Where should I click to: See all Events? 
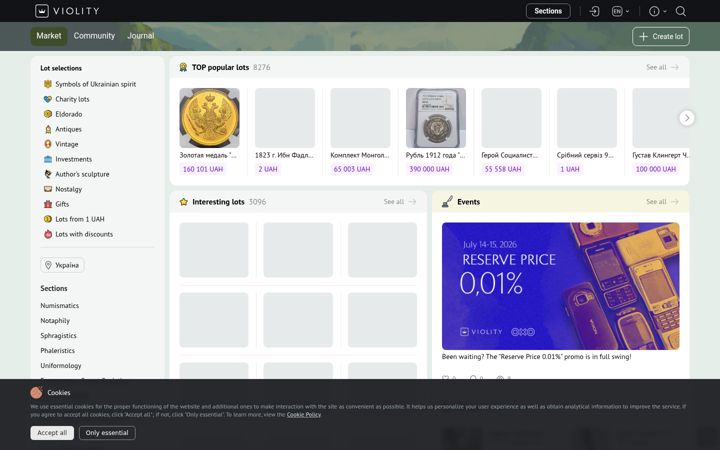[x=662, y=202]
